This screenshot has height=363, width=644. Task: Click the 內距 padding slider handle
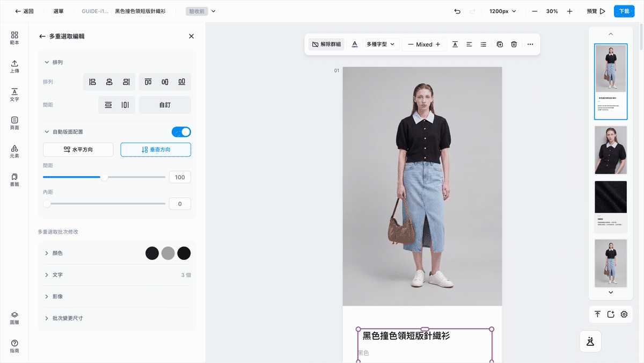pos(47,204)
